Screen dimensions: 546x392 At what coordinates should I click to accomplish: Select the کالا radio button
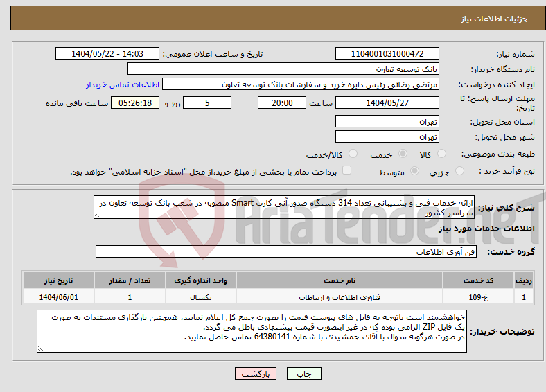(x=441, y=154)
